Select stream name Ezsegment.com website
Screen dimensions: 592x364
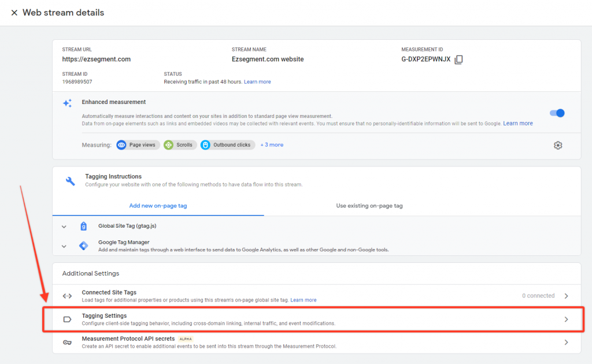click(268, 59)
